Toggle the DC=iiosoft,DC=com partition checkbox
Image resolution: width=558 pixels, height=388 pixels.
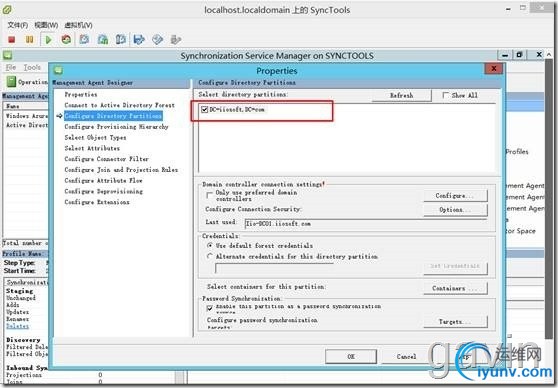point(205,109)
